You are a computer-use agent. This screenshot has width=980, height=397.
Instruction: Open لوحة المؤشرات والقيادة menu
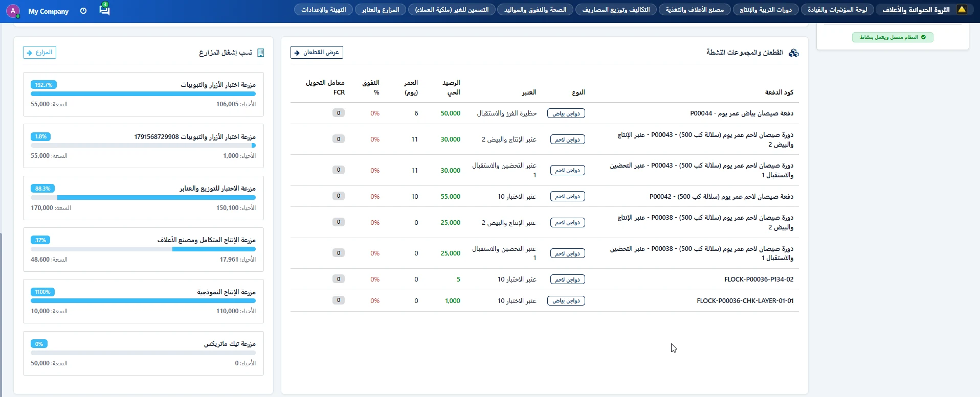837,10
